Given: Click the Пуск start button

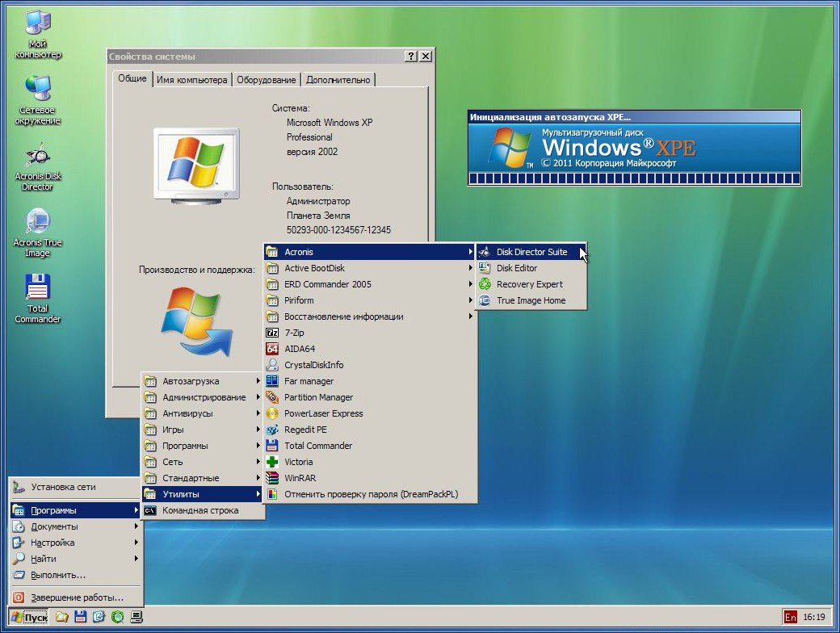Looking at the screenshot, I should (x=29, y=618).
